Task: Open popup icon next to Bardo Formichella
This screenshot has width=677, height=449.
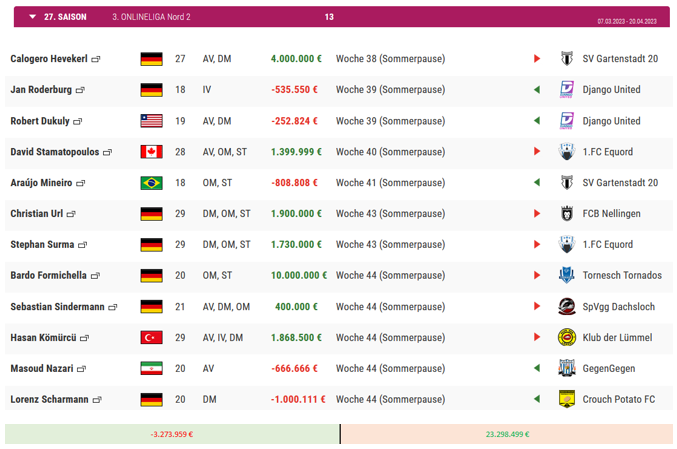Action: 95,276
